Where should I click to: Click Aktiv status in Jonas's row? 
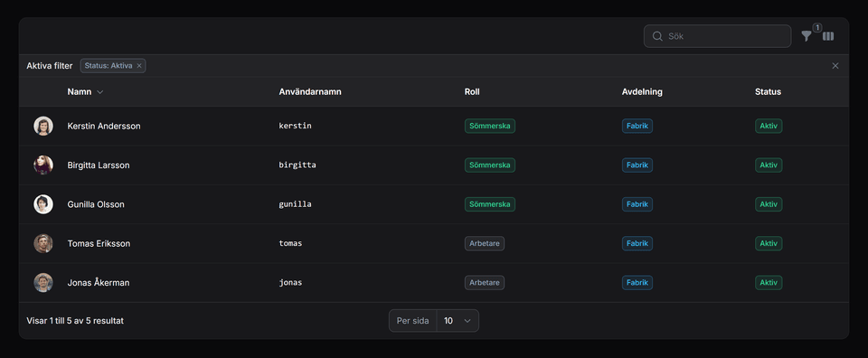point(769,283)
